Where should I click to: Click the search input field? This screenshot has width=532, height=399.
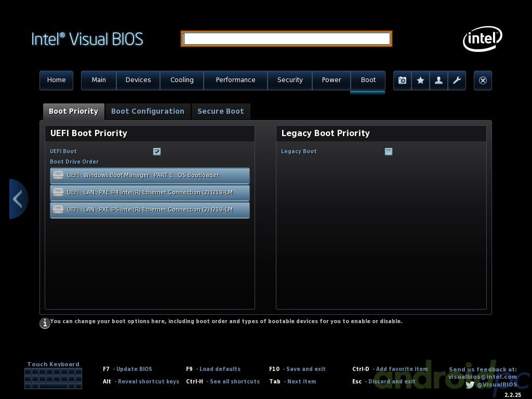[x=286, y=39]
